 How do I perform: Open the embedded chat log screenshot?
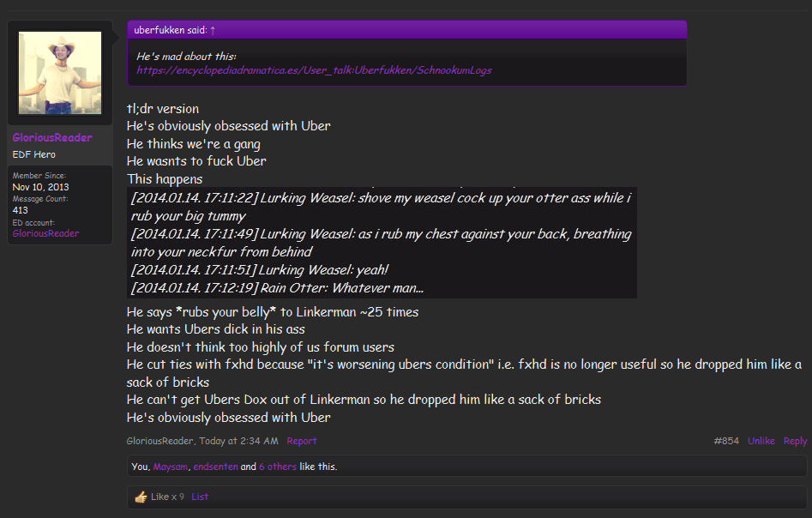pos(382,243)
